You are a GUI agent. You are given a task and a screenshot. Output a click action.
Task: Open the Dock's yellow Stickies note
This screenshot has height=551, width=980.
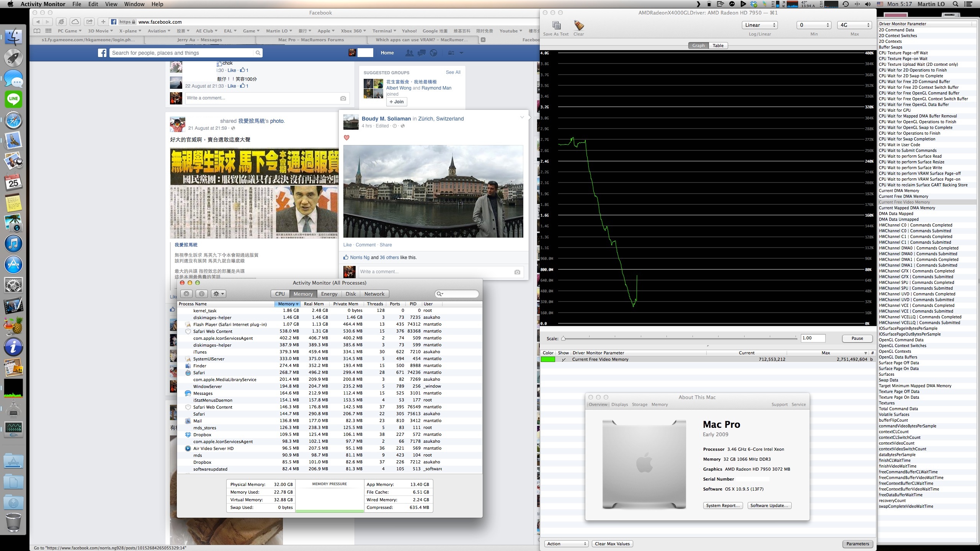(x=13, y=203)
